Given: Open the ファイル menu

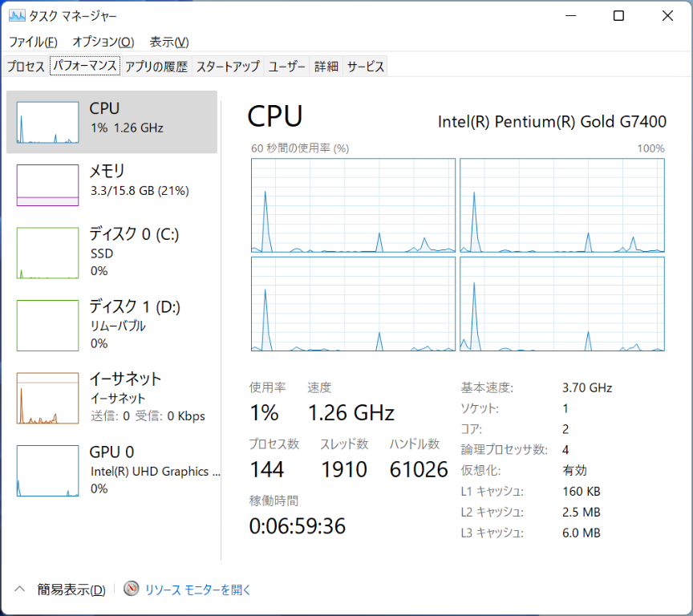Looking at the screenshot, I should 33,42.
